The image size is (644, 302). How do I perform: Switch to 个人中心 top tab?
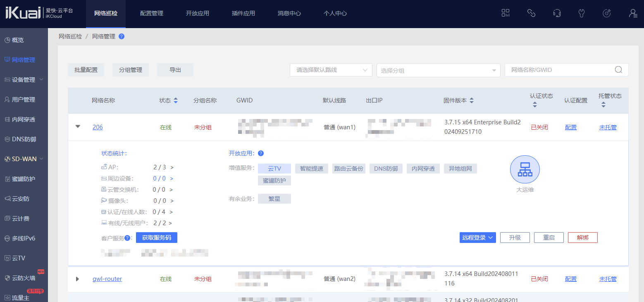(335, 13)
